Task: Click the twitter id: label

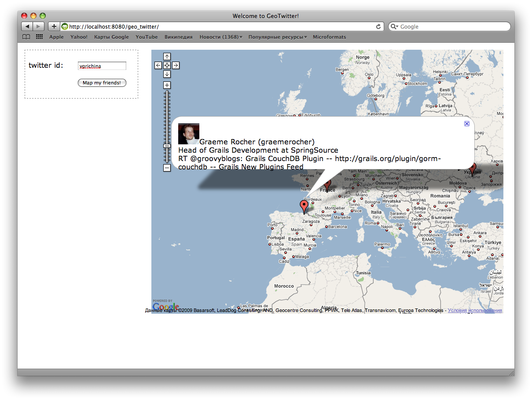Action: 46,66
